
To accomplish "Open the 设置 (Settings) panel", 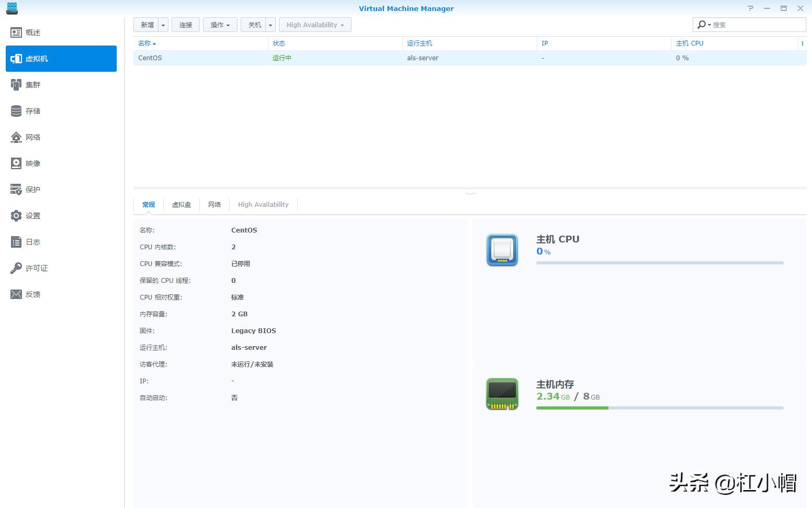I will [31, 215].
